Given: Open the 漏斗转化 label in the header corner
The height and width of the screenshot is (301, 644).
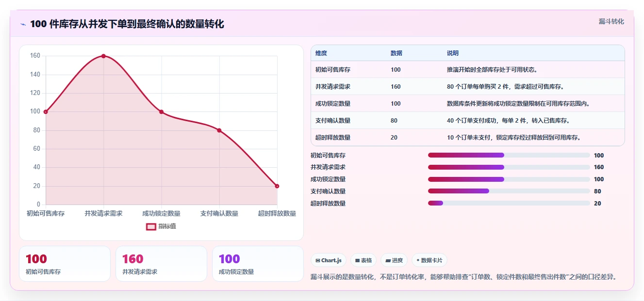Looking at the screenshot, I should coord(611,21).
